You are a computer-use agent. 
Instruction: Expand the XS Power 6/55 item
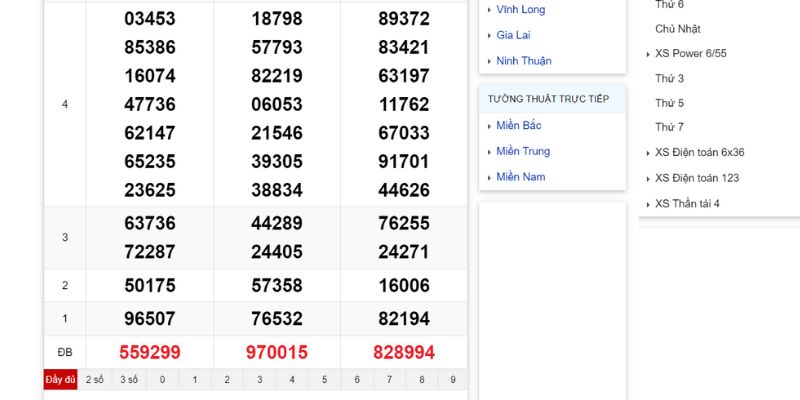click(690, 53)
